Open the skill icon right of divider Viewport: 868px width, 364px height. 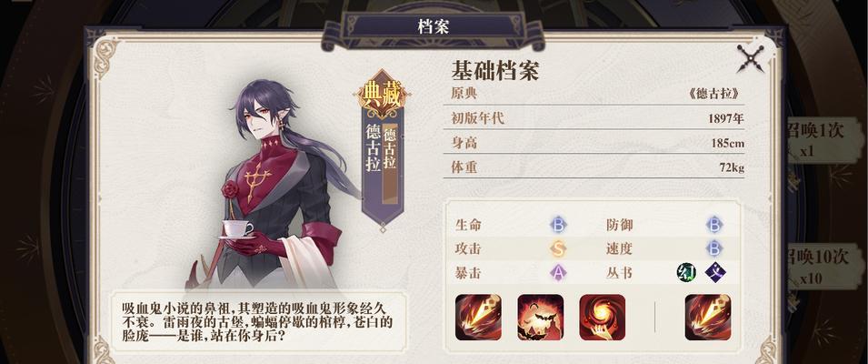click(708, 318)
